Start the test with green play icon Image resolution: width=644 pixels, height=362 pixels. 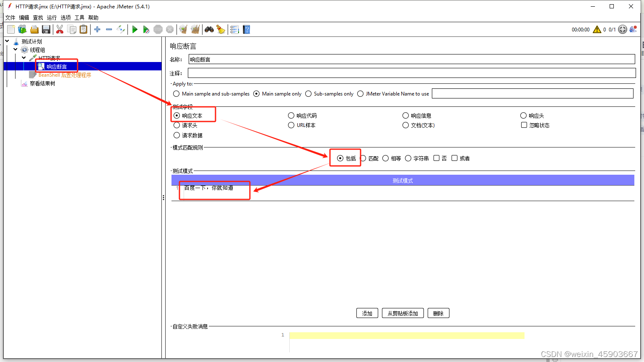pyautogui.click(x=135, y=29)
